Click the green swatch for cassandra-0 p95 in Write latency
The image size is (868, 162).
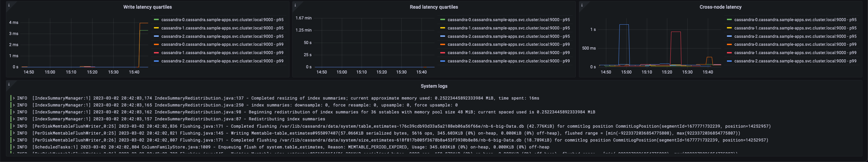pyautogui.click(x=156, y=20)
